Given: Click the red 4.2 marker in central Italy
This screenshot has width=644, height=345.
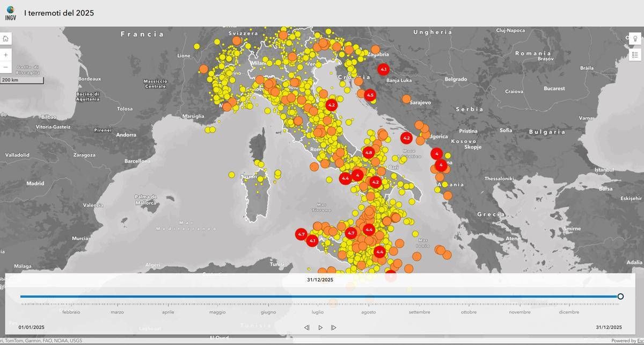Looking at the screenshot, I should [331, 105].
